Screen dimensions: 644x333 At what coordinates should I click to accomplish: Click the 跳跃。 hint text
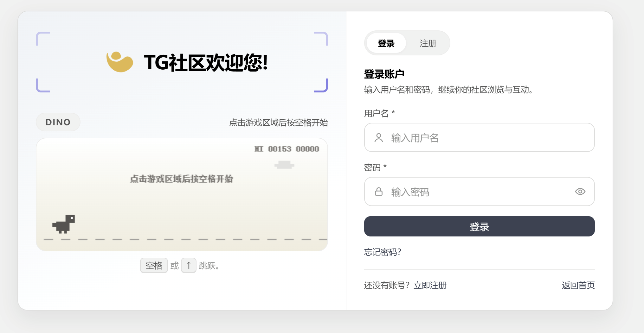(209, 266)
